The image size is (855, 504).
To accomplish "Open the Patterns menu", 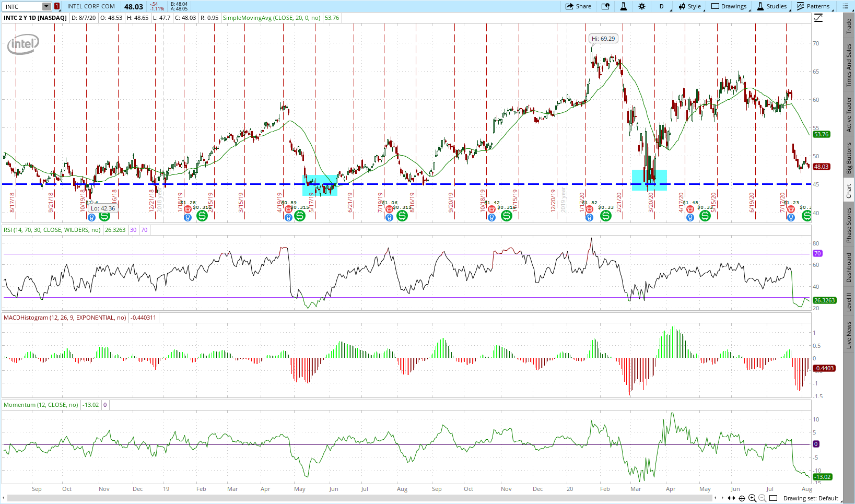I will (813, 6).
